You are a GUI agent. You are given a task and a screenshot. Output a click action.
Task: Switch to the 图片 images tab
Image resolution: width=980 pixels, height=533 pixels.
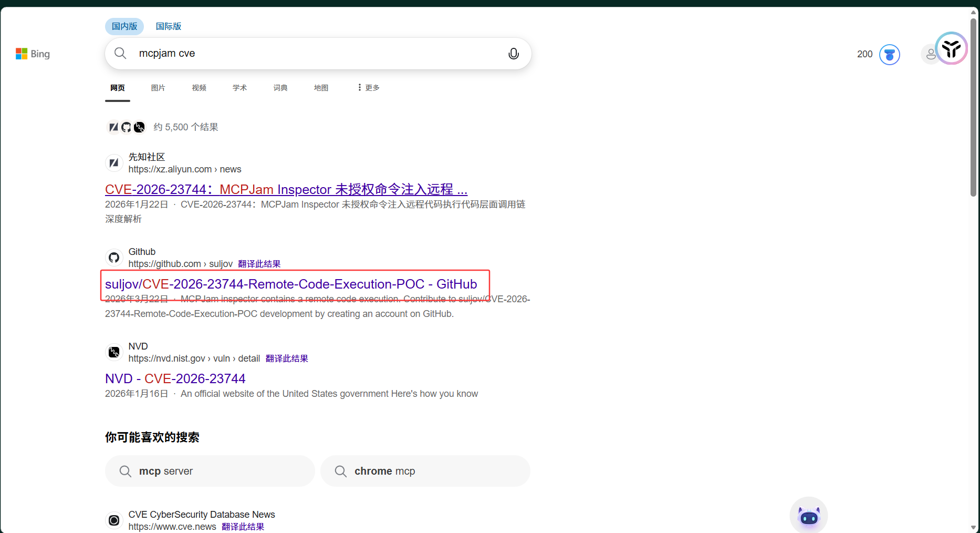(158, 88)
